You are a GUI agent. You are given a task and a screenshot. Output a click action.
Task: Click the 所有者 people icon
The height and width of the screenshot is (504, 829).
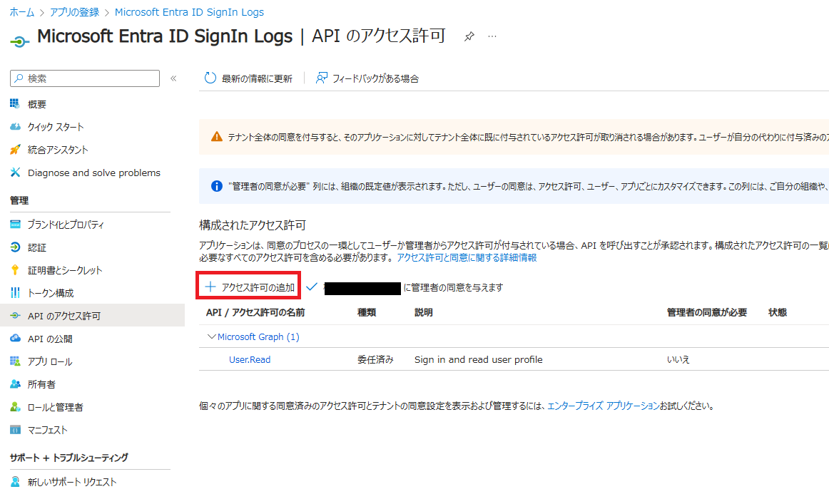coord(15,384)
